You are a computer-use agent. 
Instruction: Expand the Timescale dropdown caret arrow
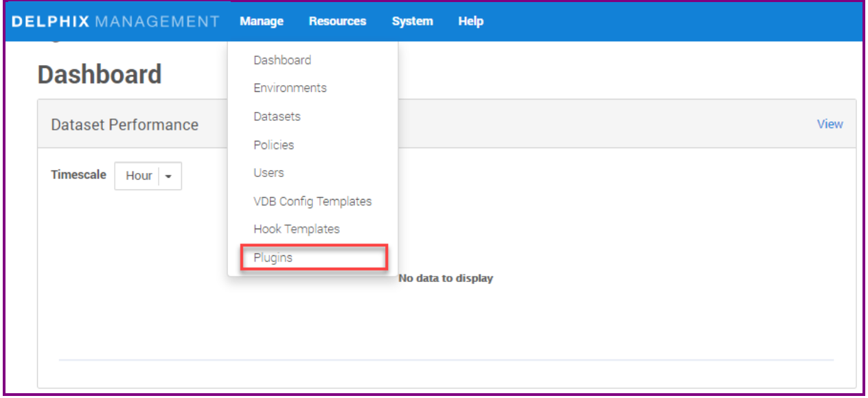pyautogui.click(x=169, y=176)
